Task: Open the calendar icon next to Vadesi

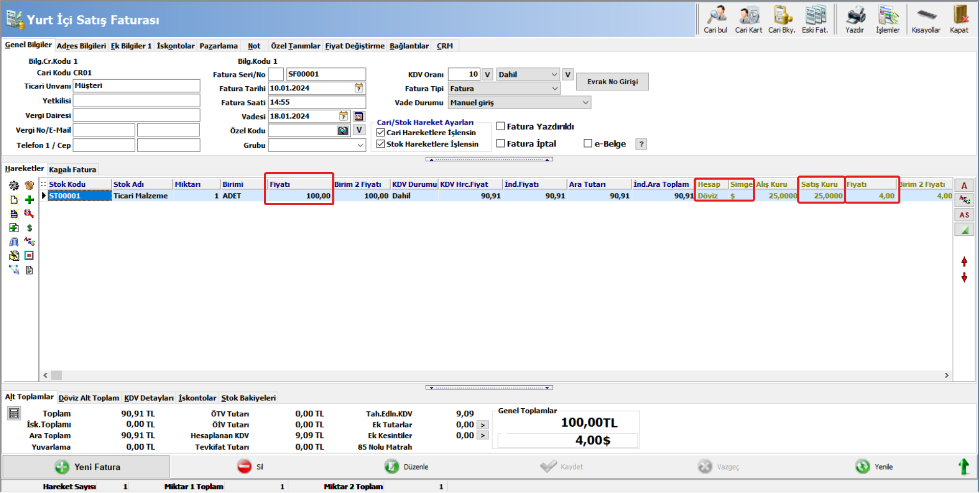Action: 359,116
